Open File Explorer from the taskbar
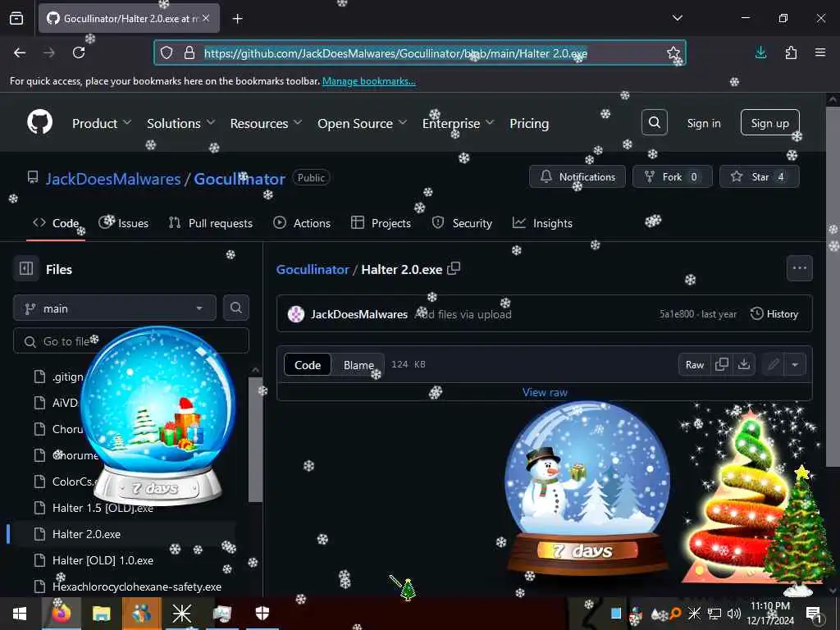Image resolution: width=840 pixels, height=630 pixels. (101, 614)
